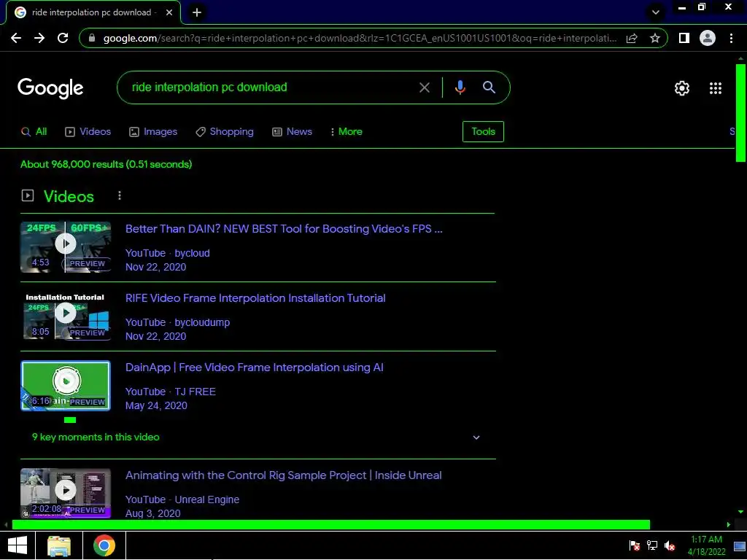Image resolution: width=747 pixels, height=560 pixels.
Task: Open search Tools button
Action: click(x=483, y=131)
